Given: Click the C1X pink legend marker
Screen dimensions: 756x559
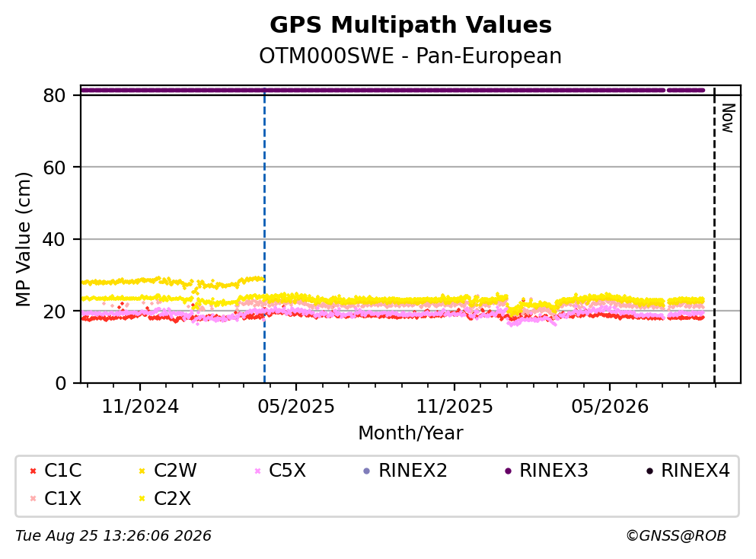Looking at the screenshot, I should 33,498.
